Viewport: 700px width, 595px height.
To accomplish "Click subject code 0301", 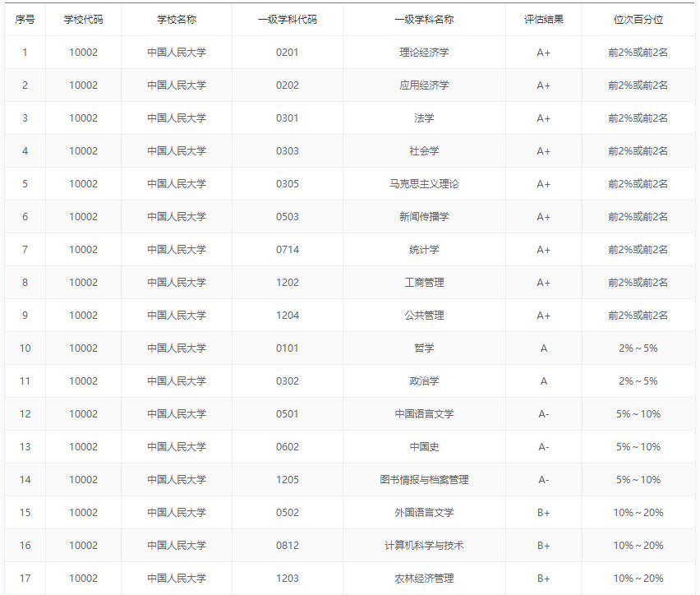I will point(288,118).
